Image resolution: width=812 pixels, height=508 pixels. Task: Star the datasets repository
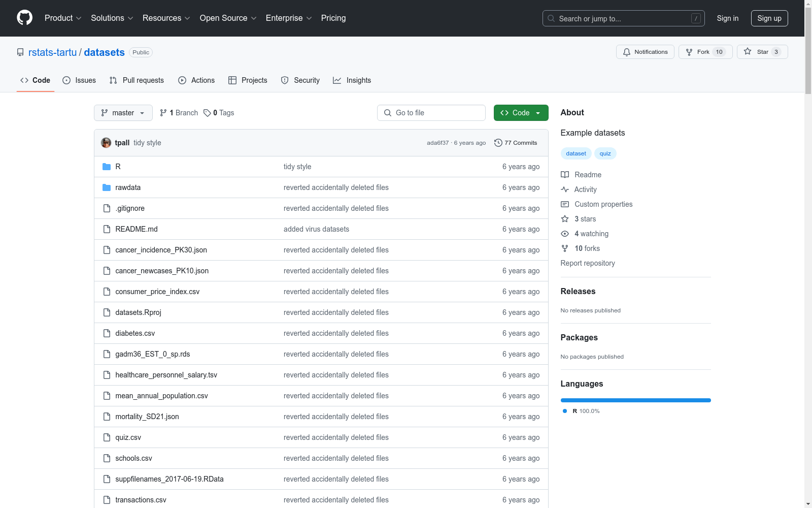[762, 52]
